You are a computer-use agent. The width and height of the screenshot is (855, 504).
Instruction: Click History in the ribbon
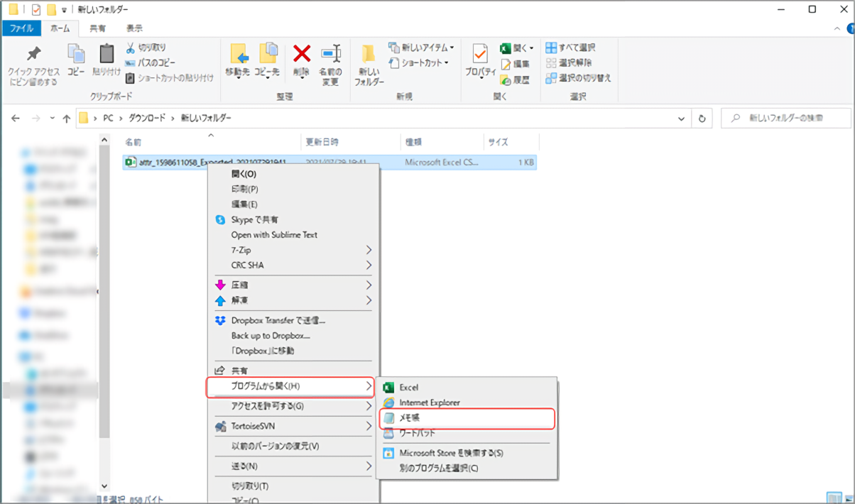click(x=515, y=80)
